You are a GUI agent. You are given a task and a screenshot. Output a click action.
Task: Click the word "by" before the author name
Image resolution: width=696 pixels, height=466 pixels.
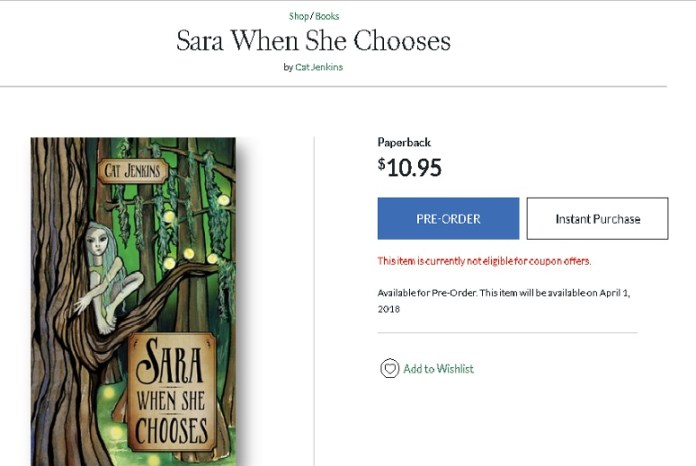click(288, 67)
